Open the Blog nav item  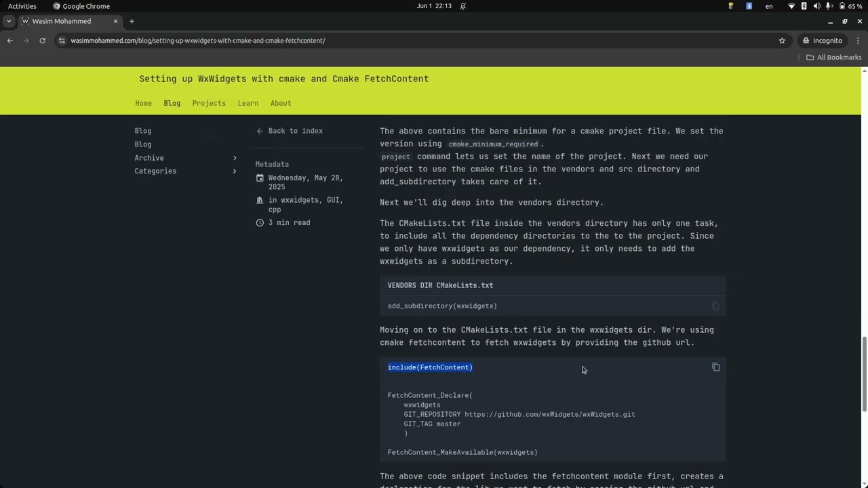coord(172,103)
